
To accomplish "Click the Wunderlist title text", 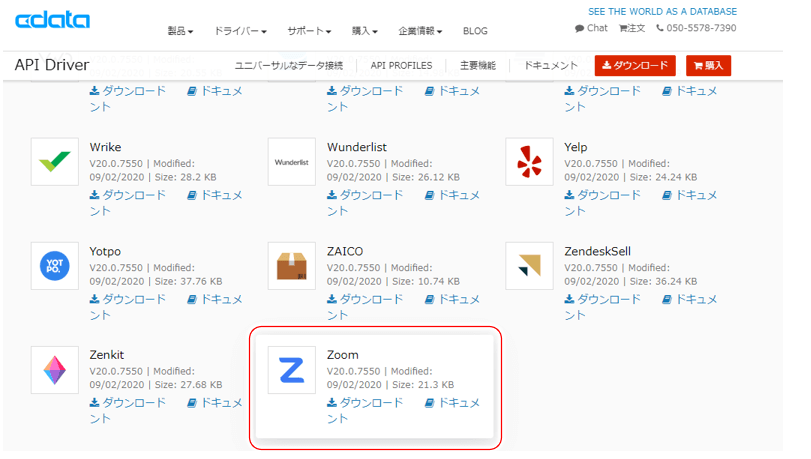I will coord(357,147).
